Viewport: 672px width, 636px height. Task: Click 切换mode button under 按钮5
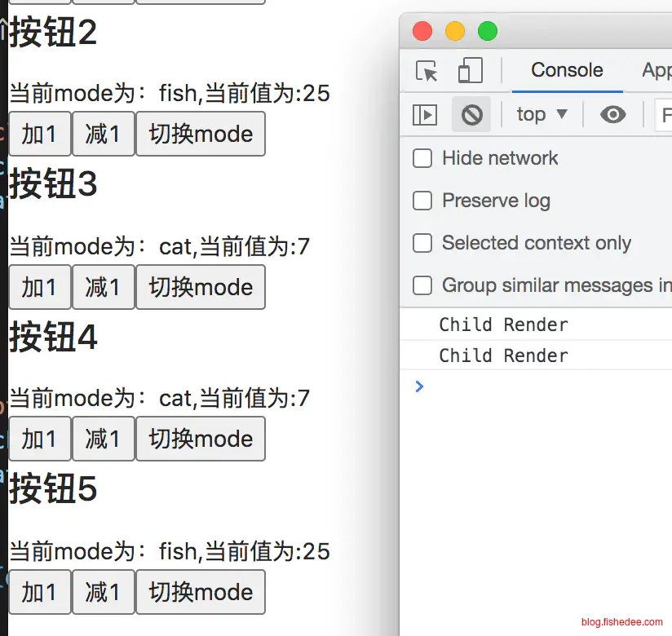201,591
